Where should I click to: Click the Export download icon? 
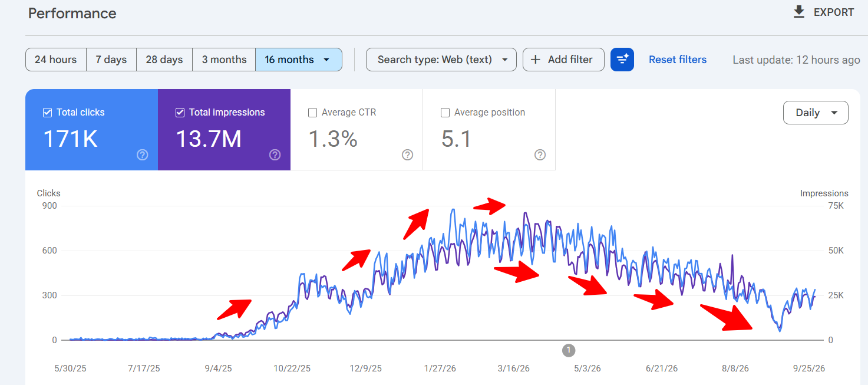coord(799,12)
